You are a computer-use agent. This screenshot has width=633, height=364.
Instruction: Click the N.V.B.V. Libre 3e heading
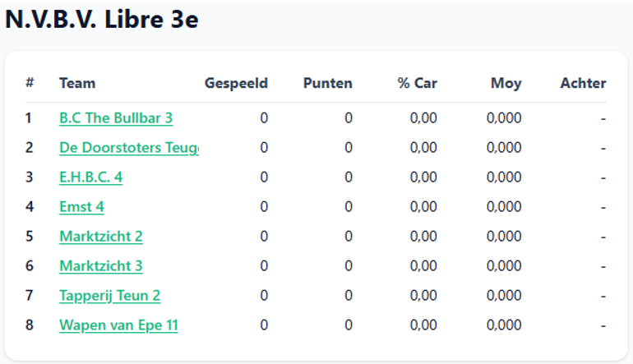pyautogui.click(x=102, y=20)
